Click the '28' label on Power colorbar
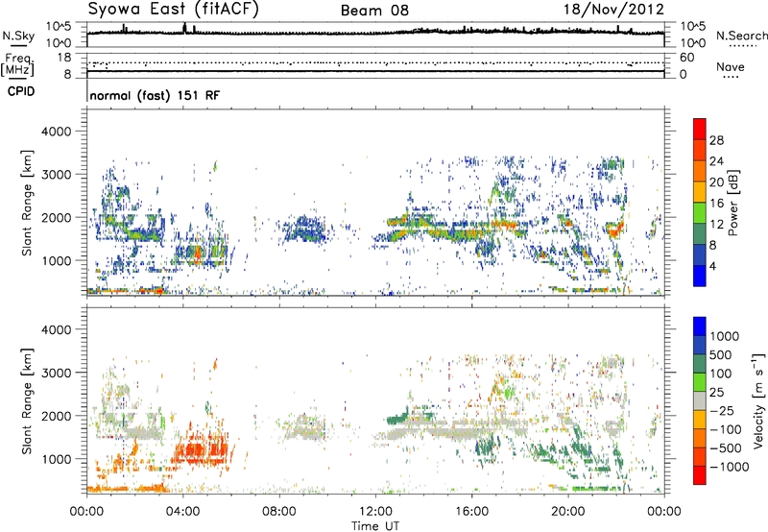Image resolution: width=768 pixels, height=532 pixels. [716, 140]
